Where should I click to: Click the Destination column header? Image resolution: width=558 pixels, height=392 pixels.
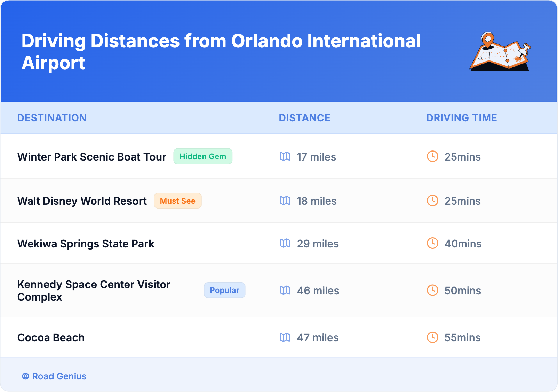click(52, 118)
